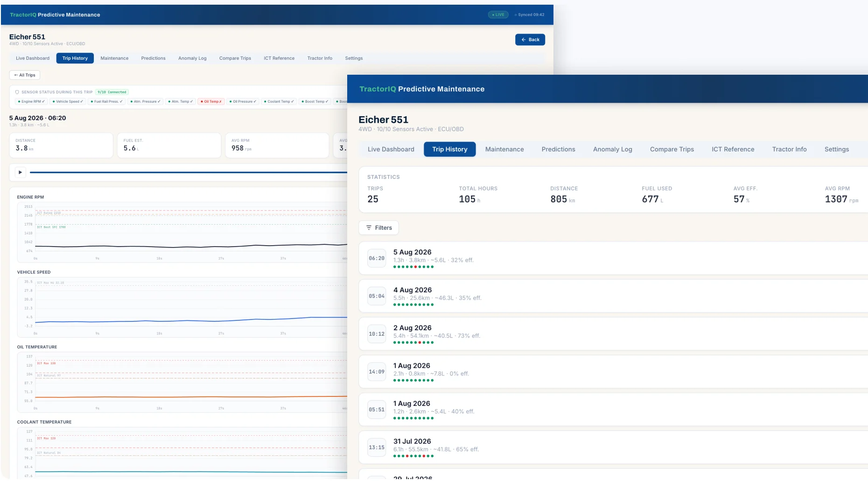Click the trip playback progress bar

tap(188, 172)
